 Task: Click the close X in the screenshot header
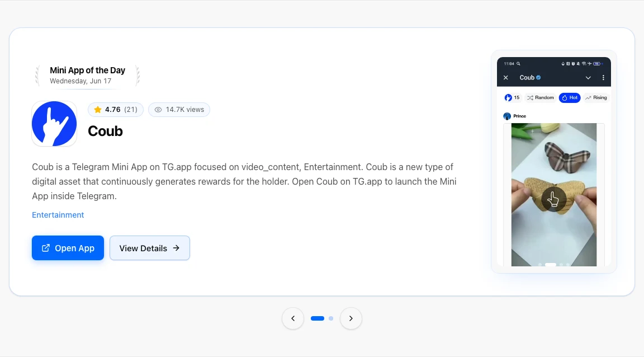[x=505, y=77]
